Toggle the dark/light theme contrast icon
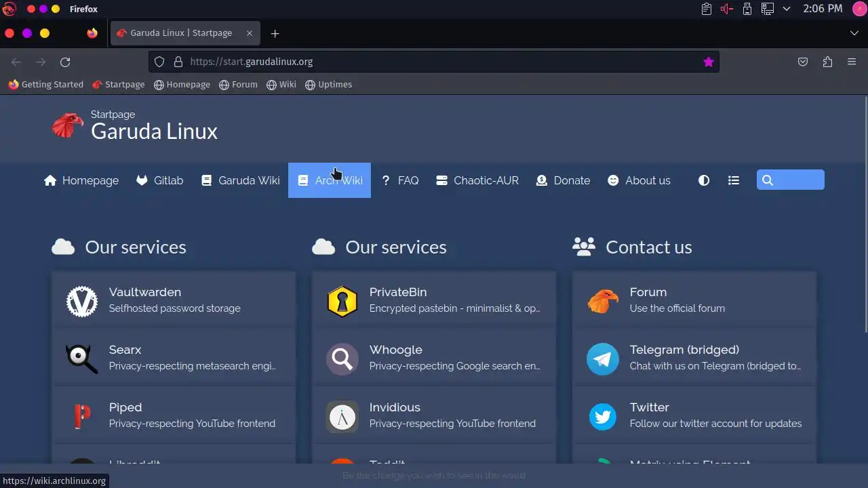The image size is (868, 488). tap(704, 180)
